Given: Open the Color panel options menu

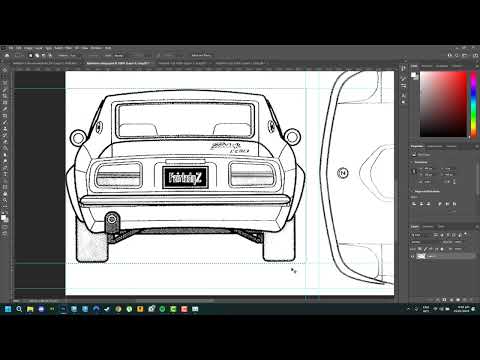Looking at the screenshot, I should [x=476, y=66].
